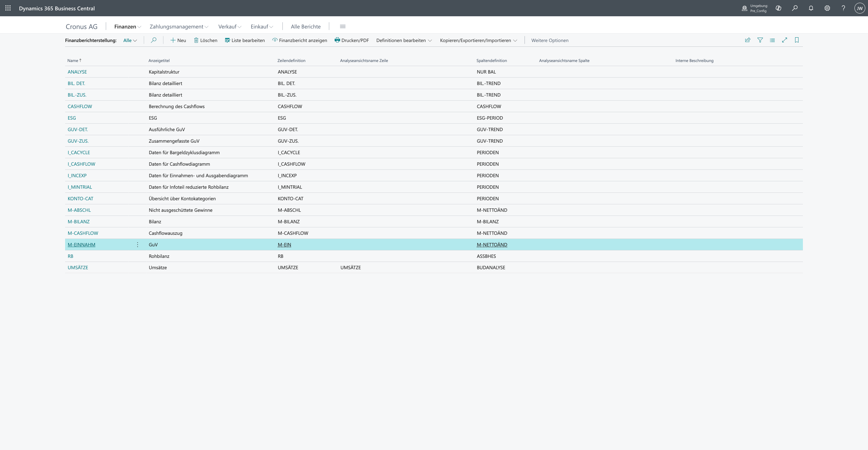868x450 pixels.
Task: Open the global search magnifier in header
Action: [x=795, y=8]
